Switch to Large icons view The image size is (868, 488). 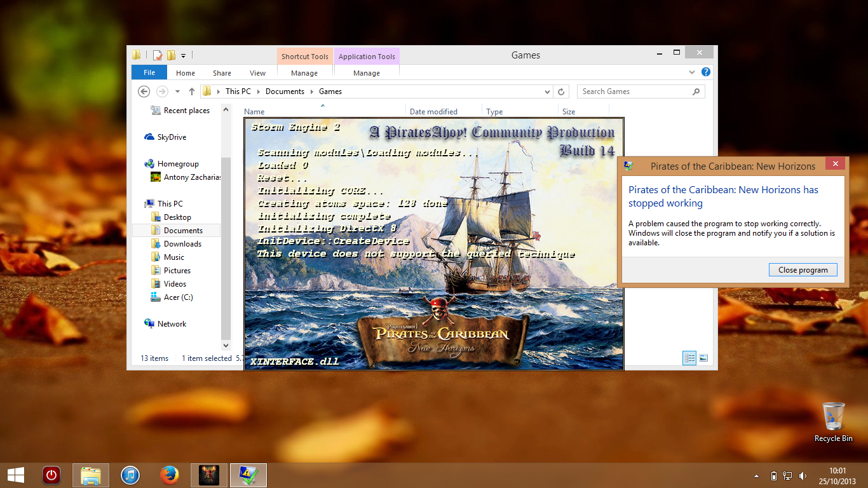[703, 358]
